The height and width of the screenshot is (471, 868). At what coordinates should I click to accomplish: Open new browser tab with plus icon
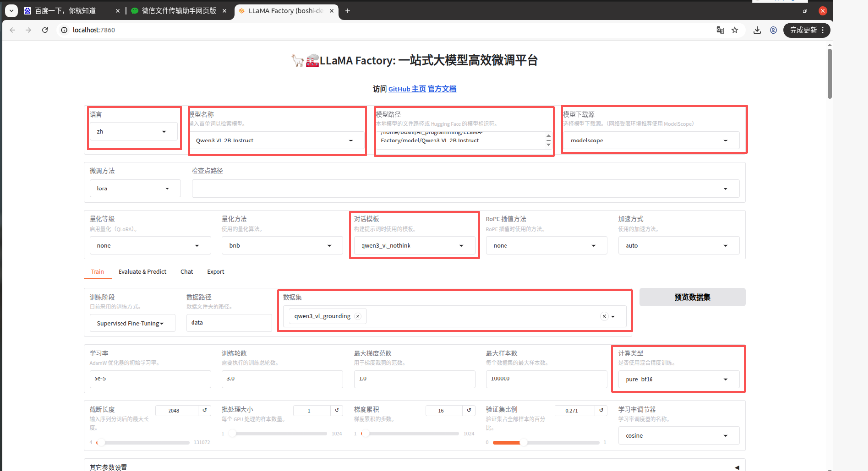[x=348, y=11]
